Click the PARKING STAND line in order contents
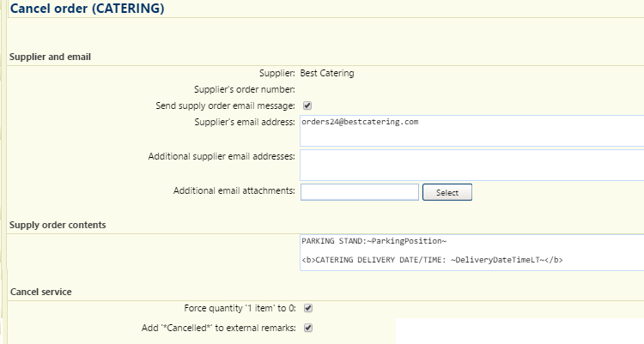This screenshot has height=344, width=644. pyautogui.click(x=374, y=241)
